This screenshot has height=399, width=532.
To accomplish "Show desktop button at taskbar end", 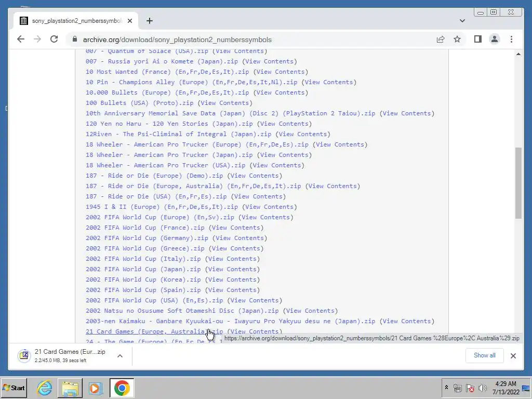I will (526, 388).
